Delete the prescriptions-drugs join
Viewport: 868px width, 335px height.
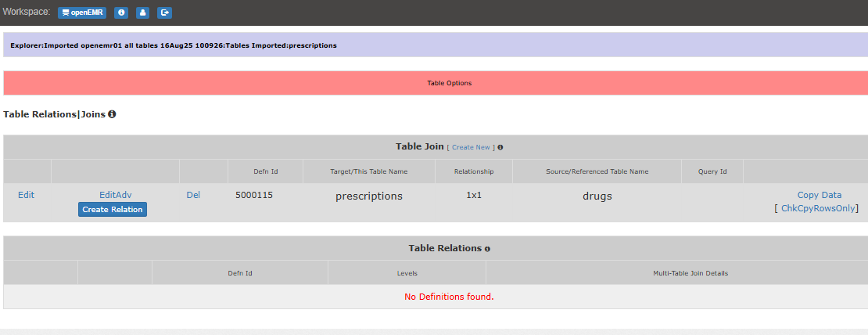coord(193,195)
